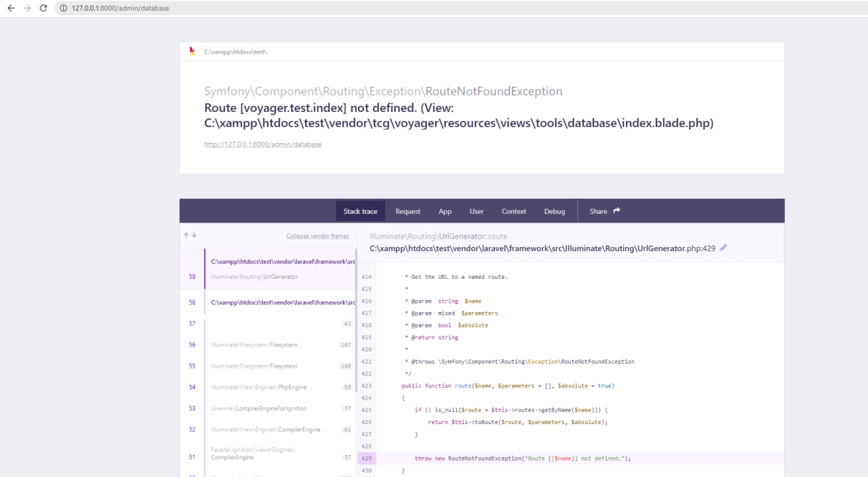Click the is_null getByName code line
This screenshot has height=477, width=868.
pyautogui.click(x=511, y=410)
